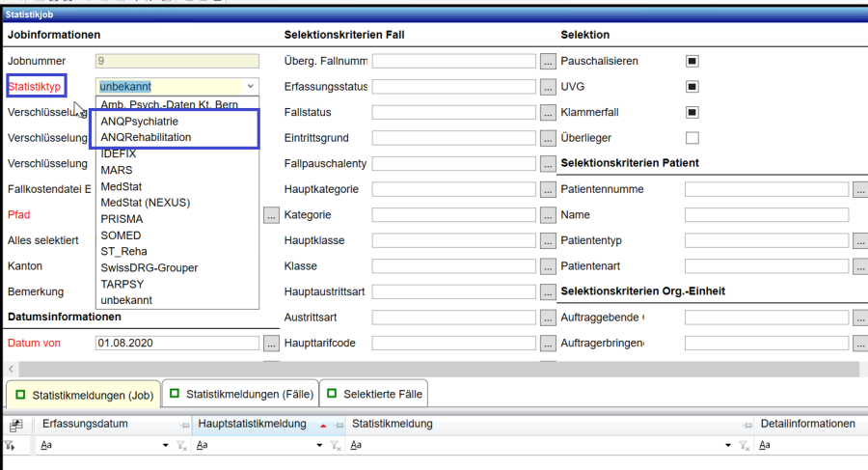Image resolution: width=868 pixels, height=470 pixels.
Task: Toggle the Pauschalisieren checkbox
Action: [x=692, y=61]
